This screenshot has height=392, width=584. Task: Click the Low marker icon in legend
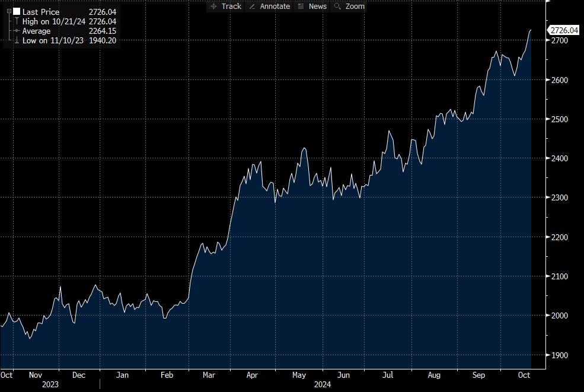pos(17,40)
